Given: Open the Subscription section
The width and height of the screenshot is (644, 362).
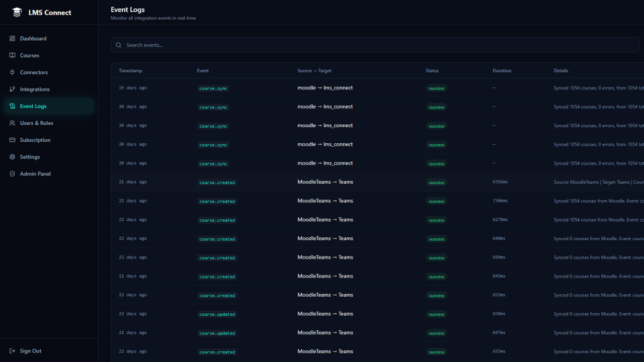Looking at the screenshot, I should pos(35,140).
